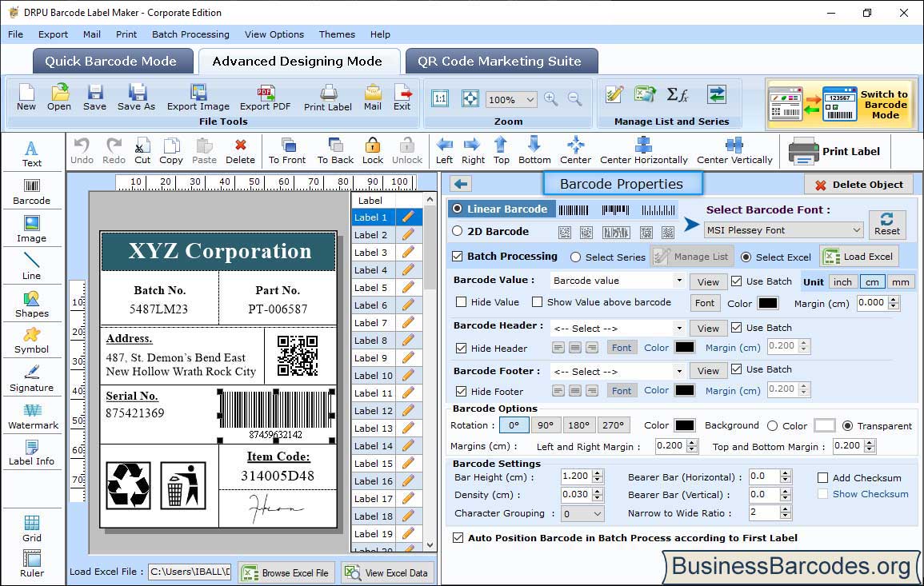Screen dimensions: 924x586
Task: Zoom in with magnifier plus icon
Action: click(551, 99)
